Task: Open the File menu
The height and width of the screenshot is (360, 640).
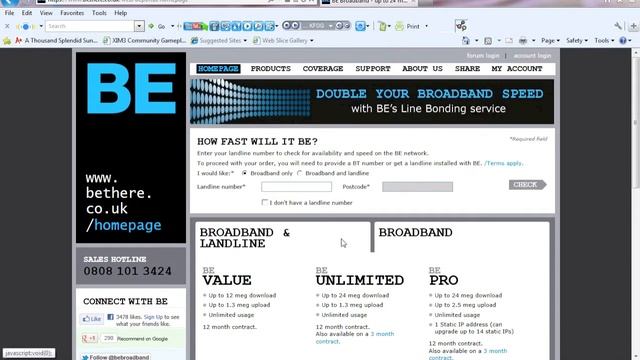Action: (x=9, y=13)
